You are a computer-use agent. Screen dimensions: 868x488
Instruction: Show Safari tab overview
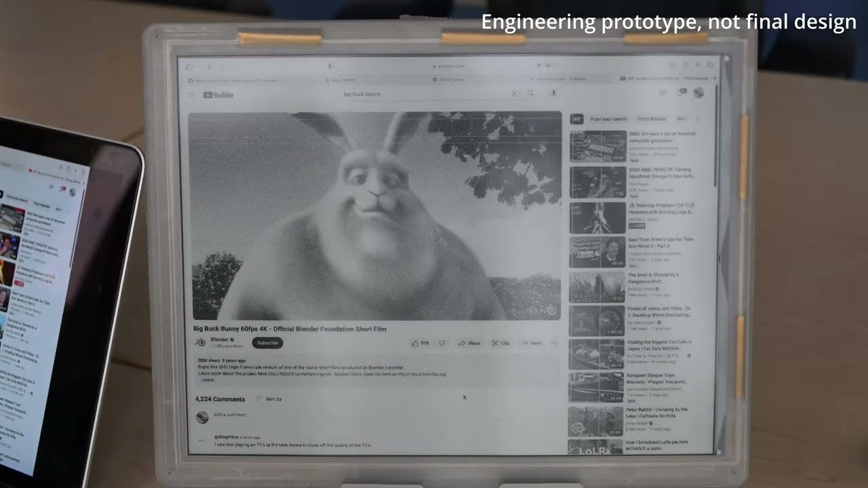(x=709, y=65)
